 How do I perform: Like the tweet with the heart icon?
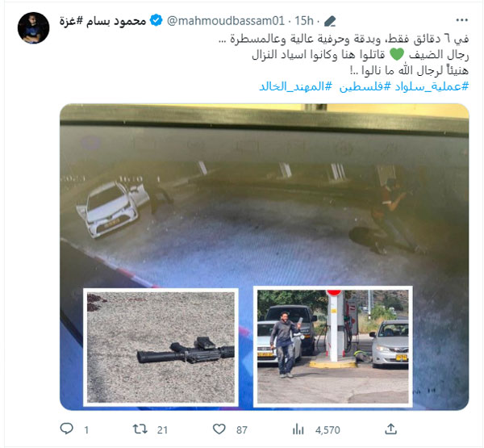(x=219, y=429)
